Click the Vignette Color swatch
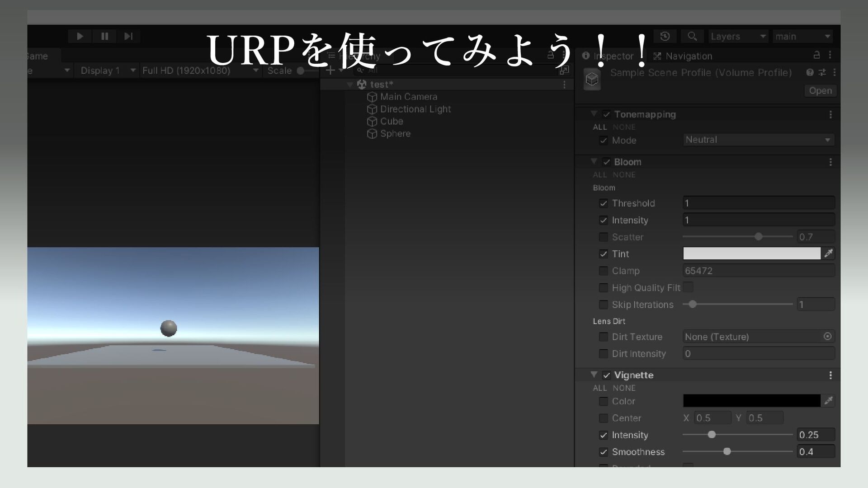Image resolution: width=868 pixels, height=488 pixels. coord(751,401)
